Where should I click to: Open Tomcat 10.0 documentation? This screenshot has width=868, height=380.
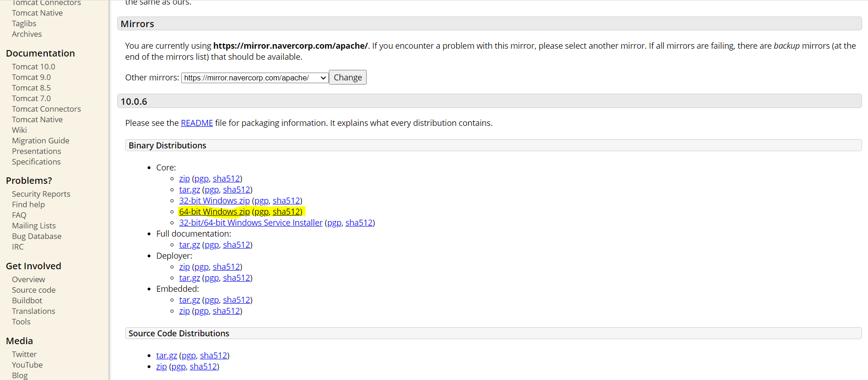[34, 67]
